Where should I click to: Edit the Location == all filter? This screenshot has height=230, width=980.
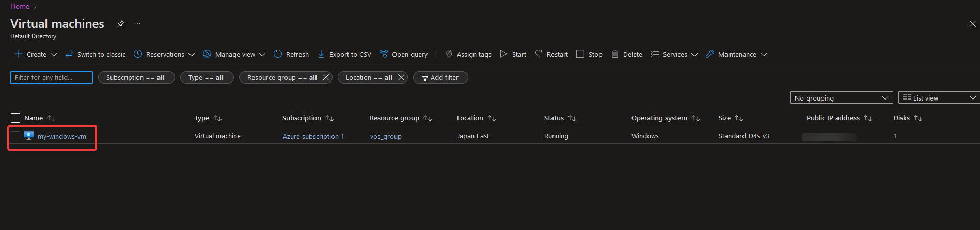[x=369, y=77]
